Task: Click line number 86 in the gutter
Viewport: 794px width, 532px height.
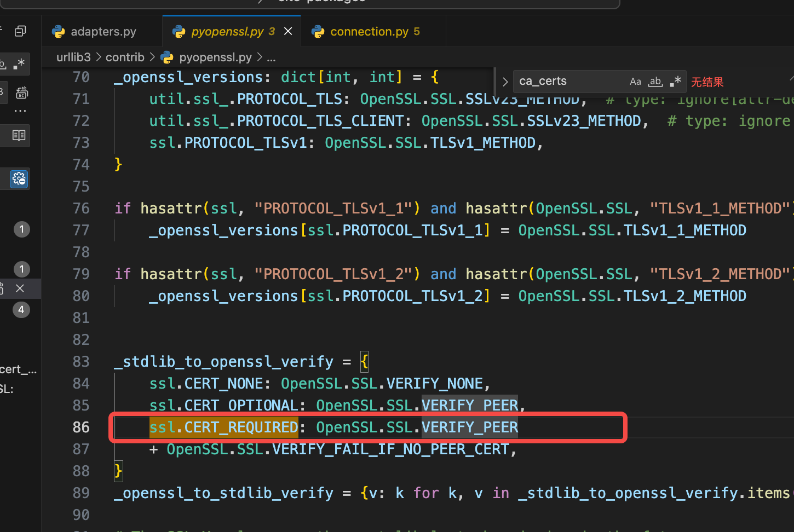Action: [x=81, y=427]
